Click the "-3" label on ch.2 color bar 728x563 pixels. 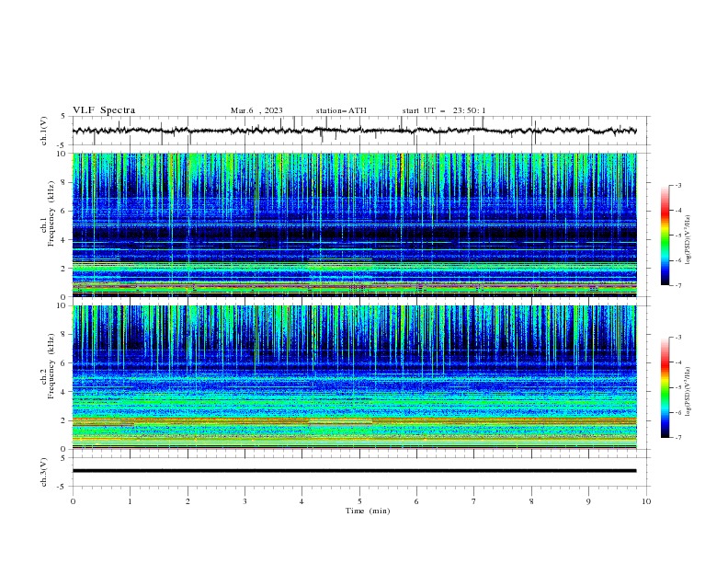tap(677, 338)
